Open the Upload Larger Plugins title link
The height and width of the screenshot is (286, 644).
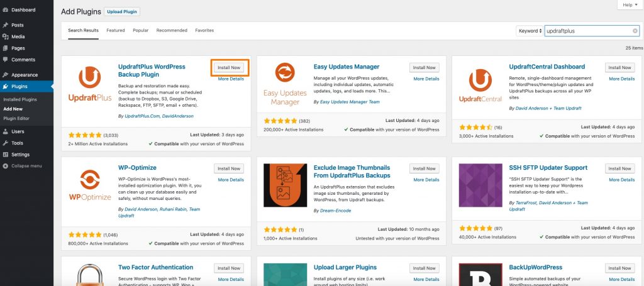click(x=345, y=268)
